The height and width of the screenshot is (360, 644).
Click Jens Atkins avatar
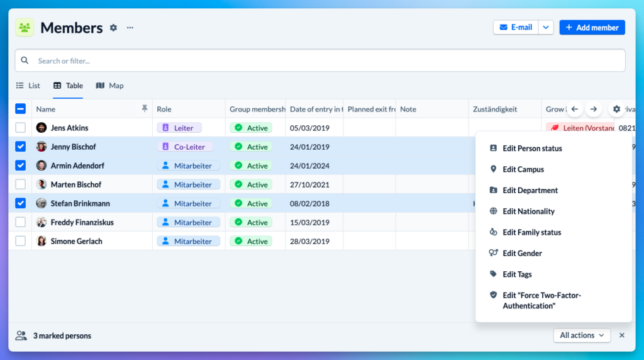41,127
